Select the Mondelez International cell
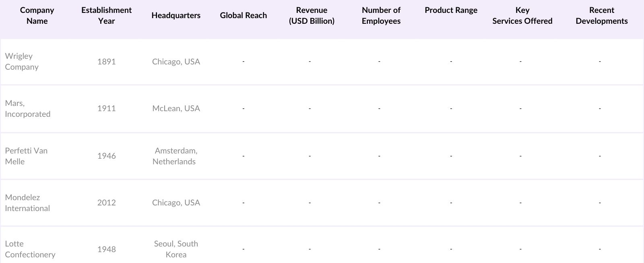 [x=27, y=203]
